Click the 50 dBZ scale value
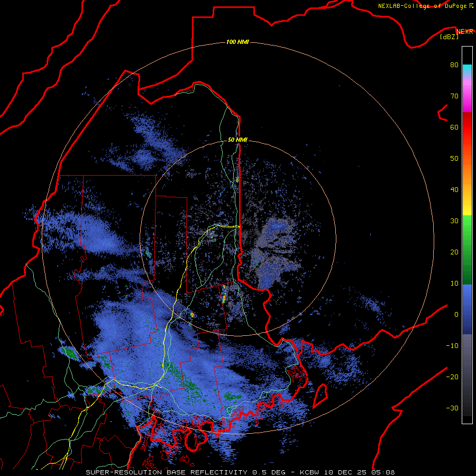Screen dimensions: 476x476 tap(454, 159)
